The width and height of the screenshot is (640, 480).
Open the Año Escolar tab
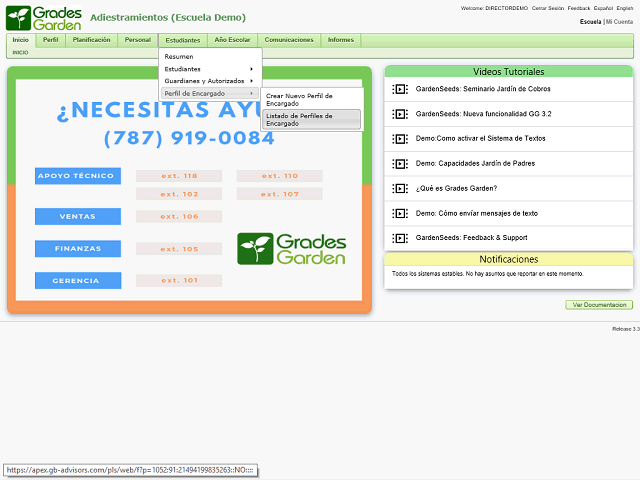[x=233, y=40]
